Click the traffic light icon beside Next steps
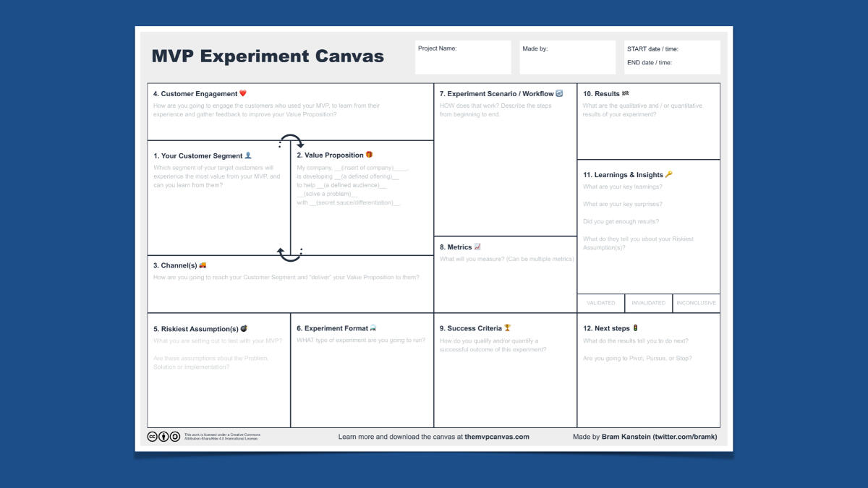 pyautogui.click(x=635, y=328)
